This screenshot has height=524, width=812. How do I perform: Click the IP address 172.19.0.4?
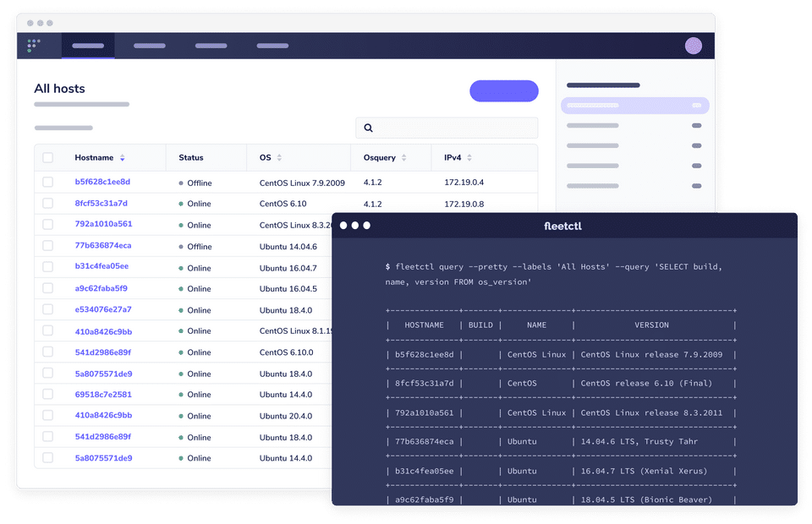tap(464, 183)
